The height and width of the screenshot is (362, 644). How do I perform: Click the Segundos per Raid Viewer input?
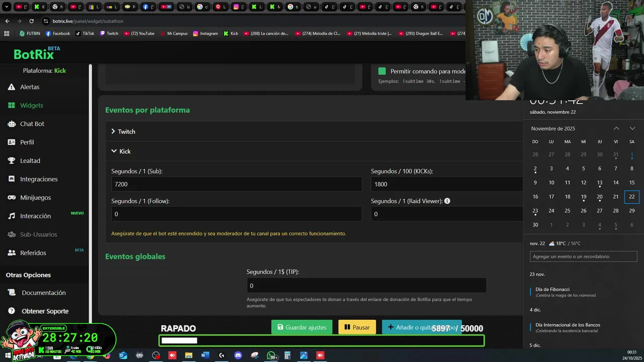(x=447, y=214)
